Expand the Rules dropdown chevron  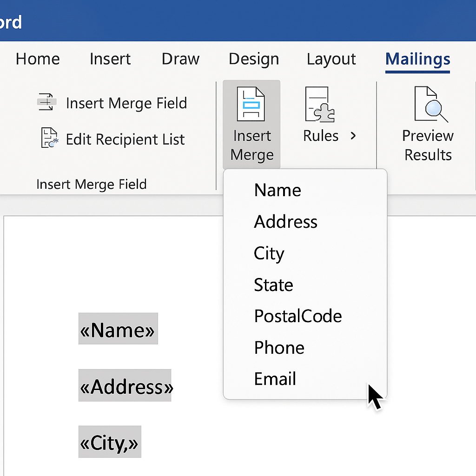click(353, 136)
